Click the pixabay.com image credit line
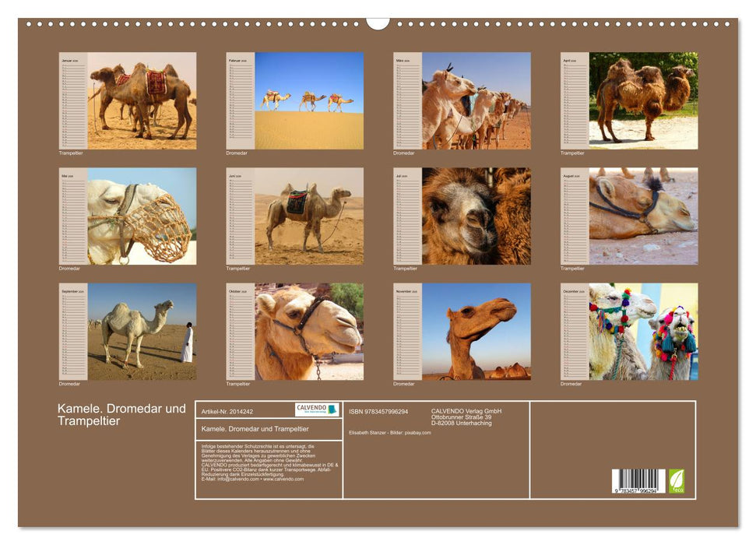 coord(390,432)
